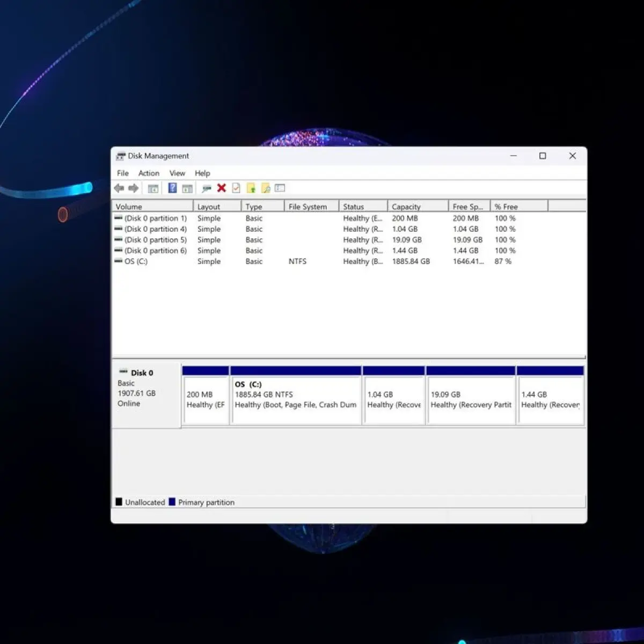Open the Action menu
644x644 pixels.
pyautogui.click(x=149, y=173)
